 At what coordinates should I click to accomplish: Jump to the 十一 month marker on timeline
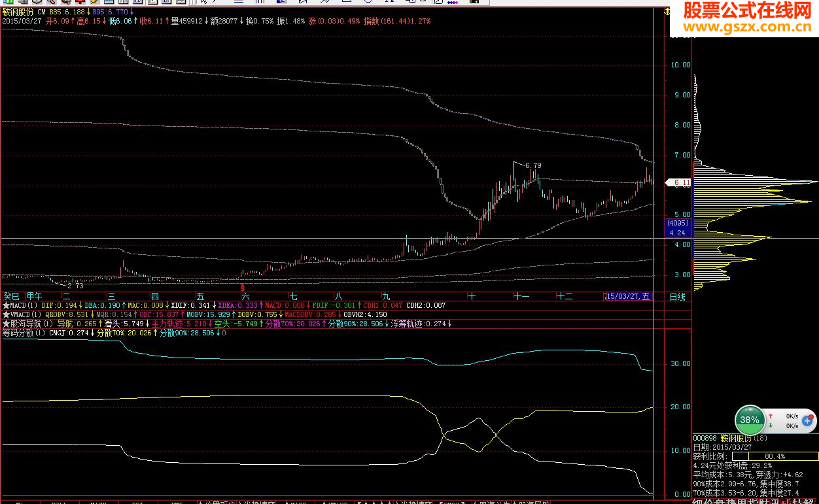pyautogui.click(x=521, y=297)
